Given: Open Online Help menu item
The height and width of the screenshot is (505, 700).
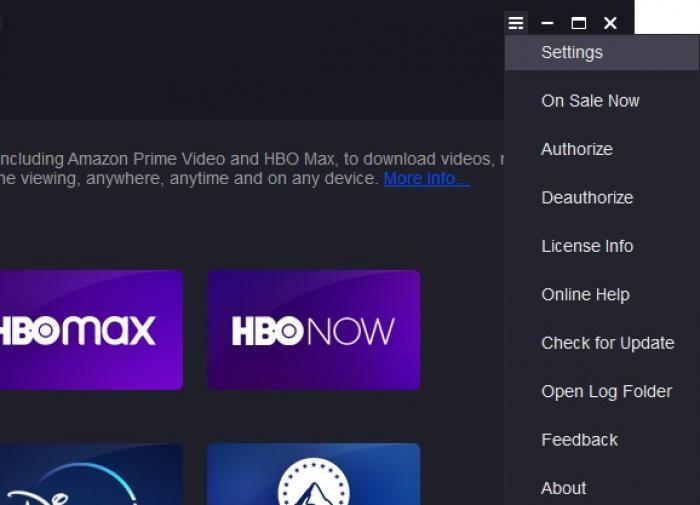Looking at the screenshot, I should pyautogui.click(x=602, y=295).
